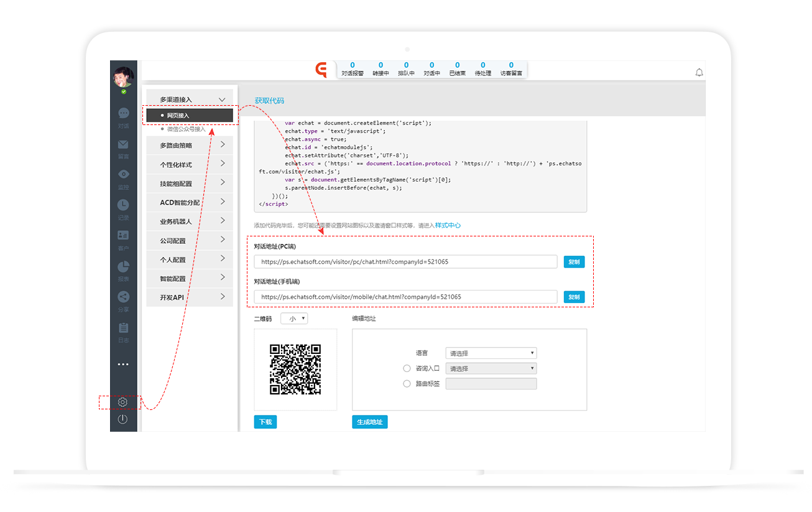The width and height of the screenshot is (812, 512).
Task: Click the 路由标签 input field
Action: point(491,384)
